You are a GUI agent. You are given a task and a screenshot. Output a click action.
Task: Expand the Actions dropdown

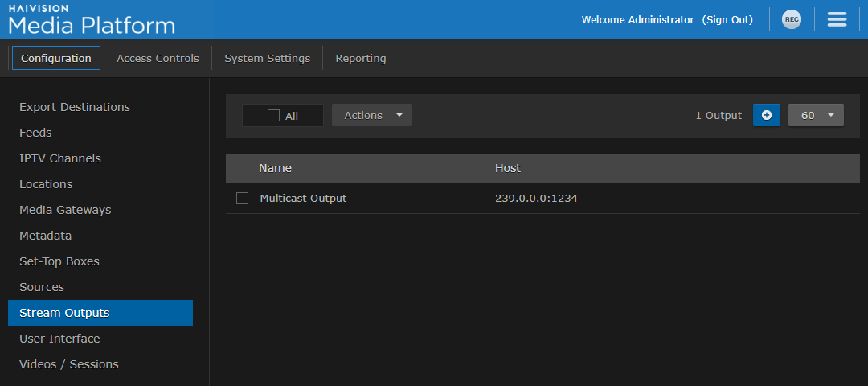[372, 115]
